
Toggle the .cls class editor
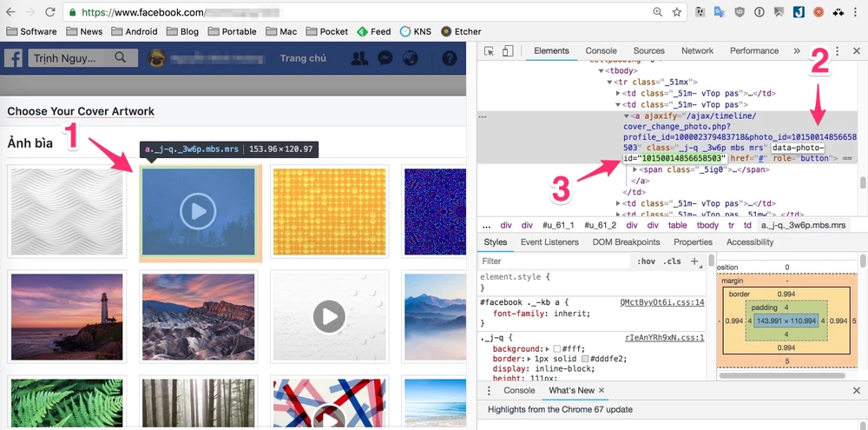tap(672, 261)
